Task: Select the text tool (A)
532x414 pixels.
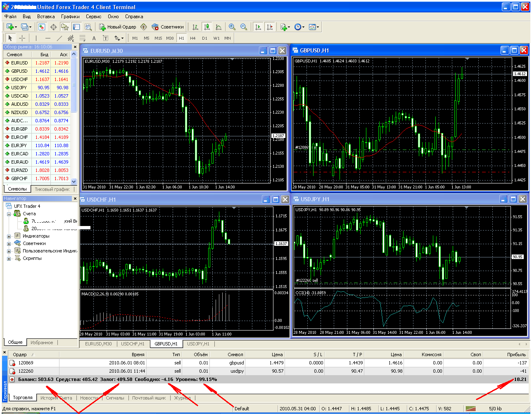Action: coord(94,38)
